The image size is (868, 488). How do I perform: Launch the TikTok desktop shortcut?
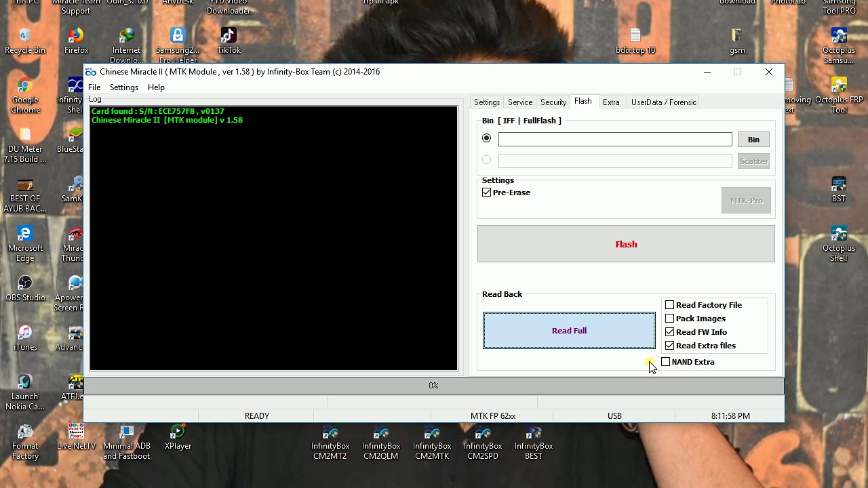click(x=229, y=41)
